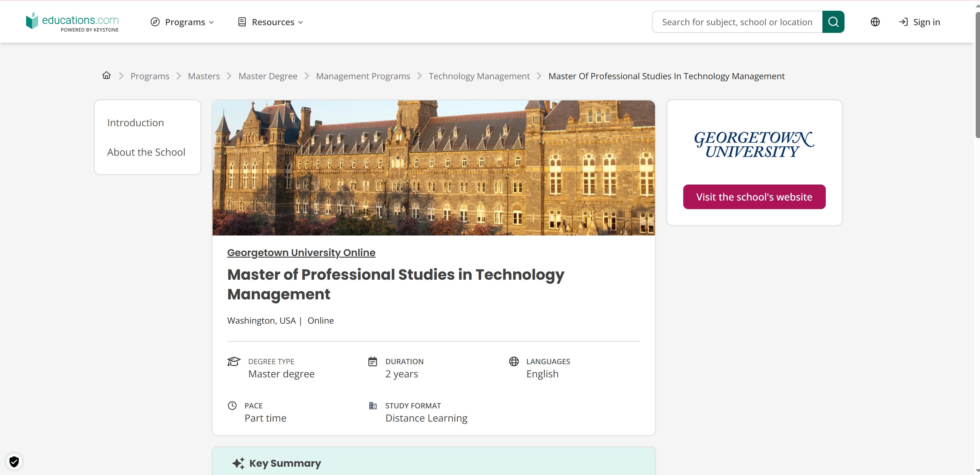Click the green search magnifier button
The image size is (980, 475).
[833, 22]
